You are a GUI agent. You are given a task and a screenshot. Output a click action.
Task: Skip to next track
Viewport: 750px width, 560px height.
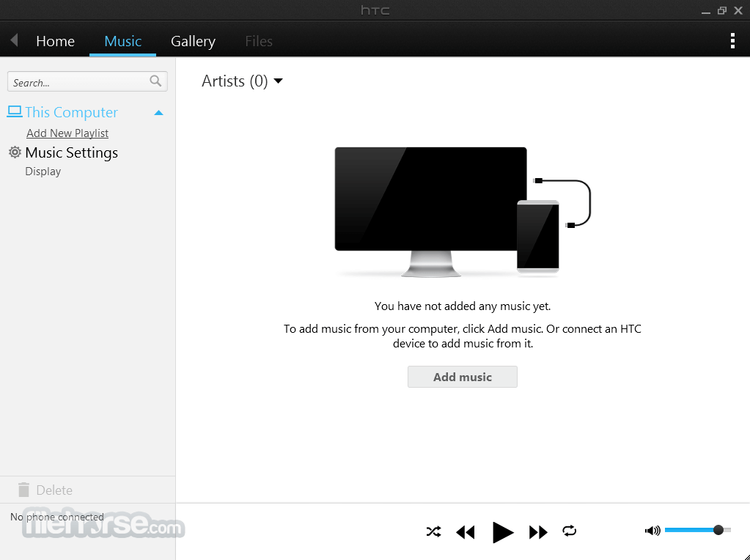tap(538, 532)
